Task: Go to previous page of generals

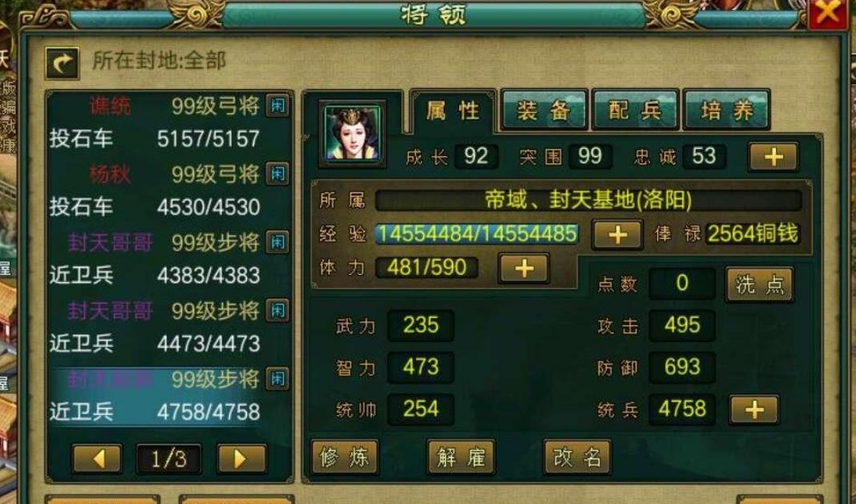Action: 97,458
